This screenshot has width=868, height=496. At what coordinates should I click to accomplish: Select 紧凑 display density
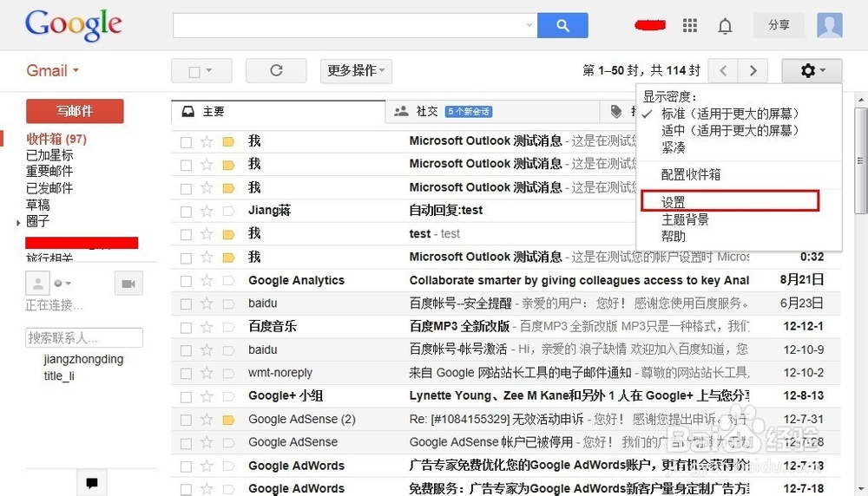coord(674,147)
